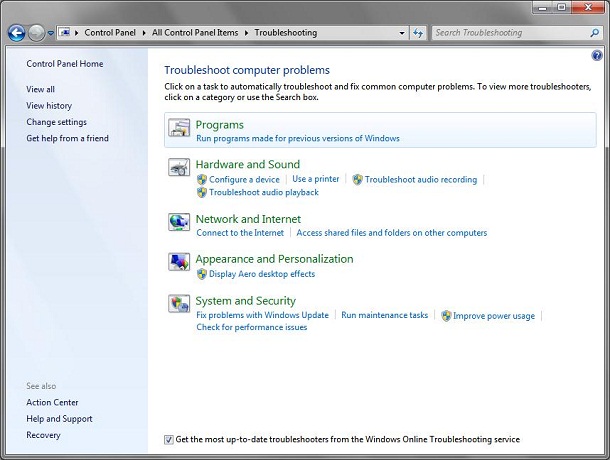Expand arrow after All Control Panel Items
This screenshot has height=460, width=610.
(x=246, y=33)
